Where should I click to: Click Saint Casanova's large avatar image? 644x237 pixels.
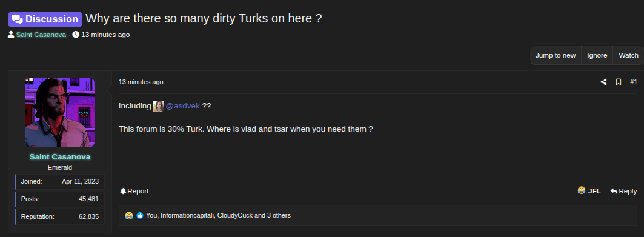[60, 113]
